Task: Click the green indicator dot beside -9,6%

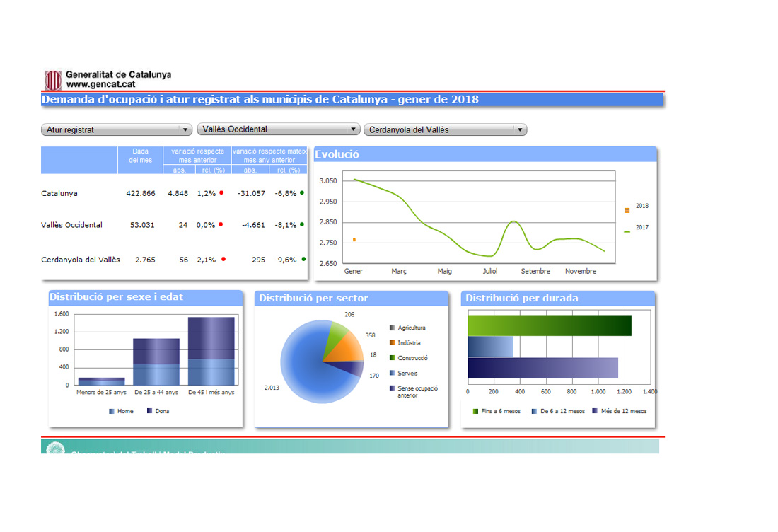Action: pyautogui.click(x=303, y=259)
